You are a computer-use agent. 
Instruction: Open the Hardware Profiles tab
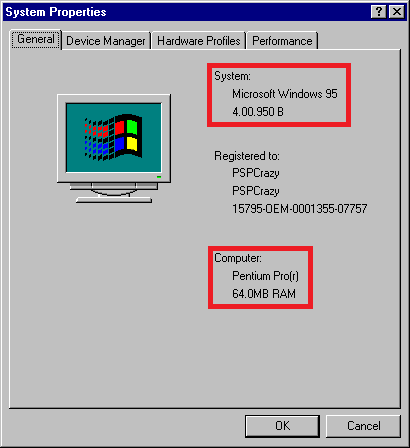199,41
